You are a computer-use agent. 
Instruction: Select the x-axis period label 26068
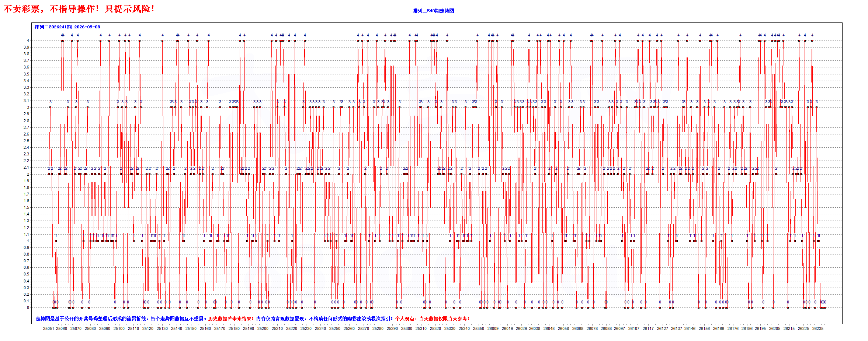[x=578, y=328]
